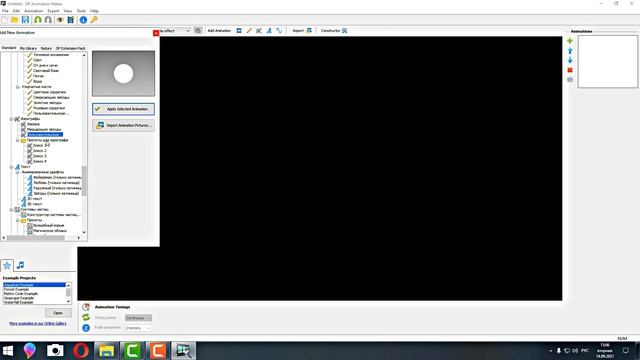
Task: Select Блеск 2 tree item
Action: click(40, 151)
